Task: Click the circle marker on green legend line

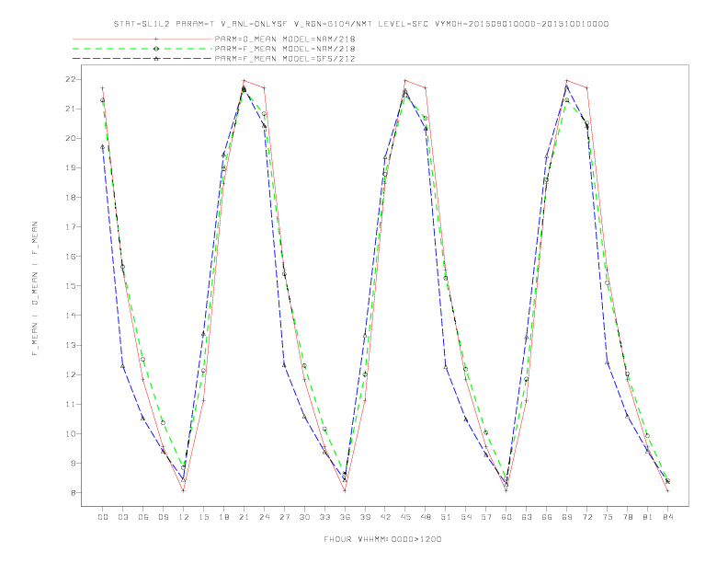Action: [x=156, y=49]
